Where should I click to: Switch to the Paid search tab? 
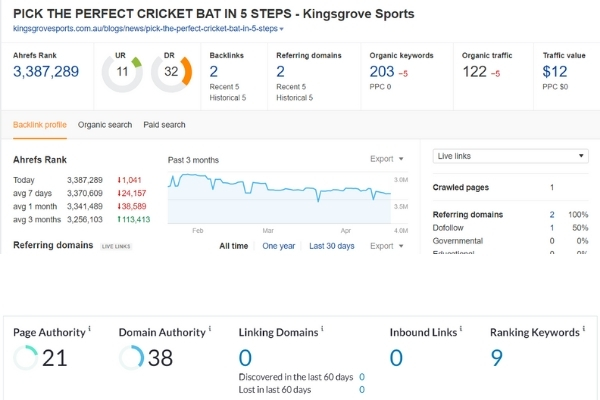[164, 125]
